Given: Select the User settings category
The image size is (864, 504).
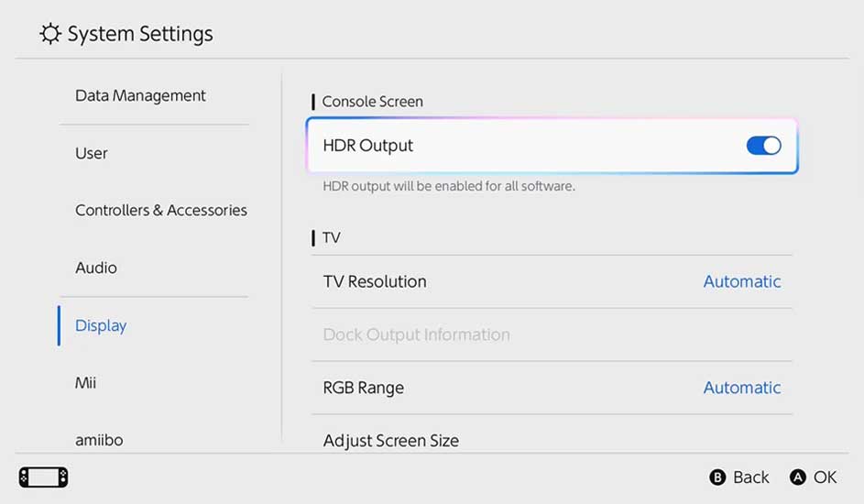Looking at the screenshot, I should [92, 153].
